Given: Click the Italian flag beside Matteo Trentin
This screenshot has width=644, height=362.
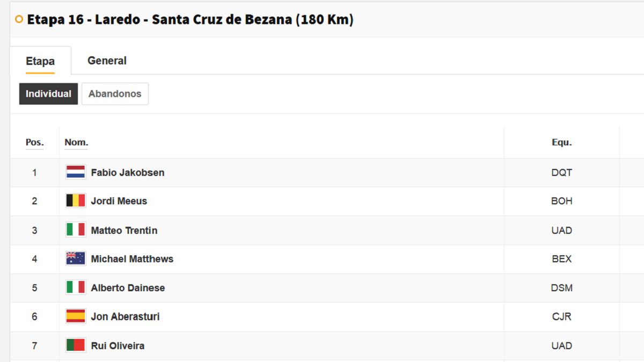Looking at the screenshot, I should tap(76, 230).
